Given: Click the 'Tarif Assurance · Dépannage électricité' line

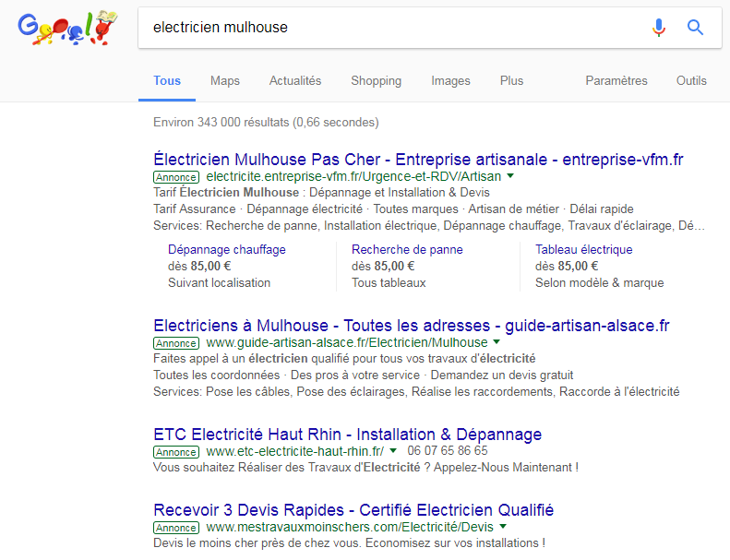Looking at the screenshot, I should coord(393,209).
